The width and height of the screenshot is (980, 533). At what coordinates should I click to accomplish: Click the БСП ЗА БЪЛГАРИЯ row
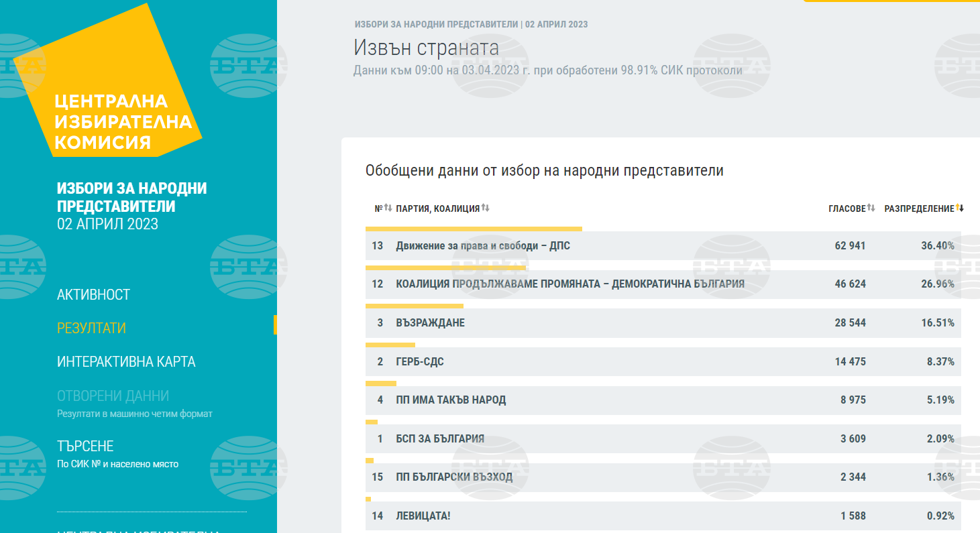pyautogui.click(x=440, y=439)
